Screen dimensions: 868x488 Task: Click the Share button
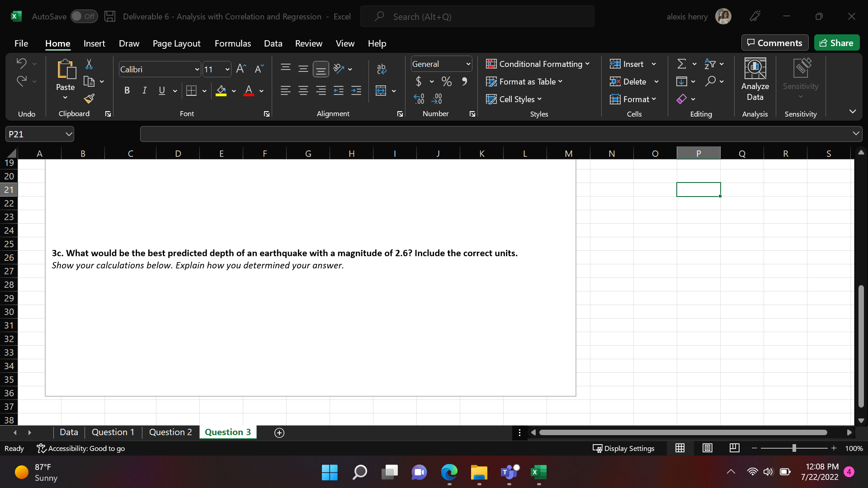837,42
